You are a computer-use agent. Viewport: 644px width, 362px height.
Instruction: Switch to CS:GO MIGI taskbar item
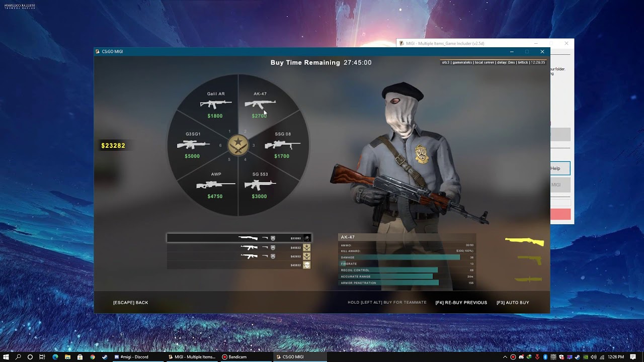click(301, 357)
